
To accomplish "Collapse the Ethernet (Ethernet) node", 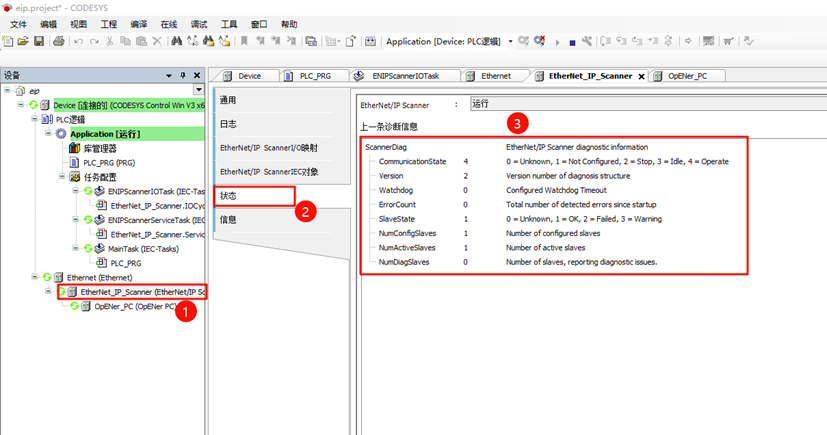I will click(x=35, y=277).
